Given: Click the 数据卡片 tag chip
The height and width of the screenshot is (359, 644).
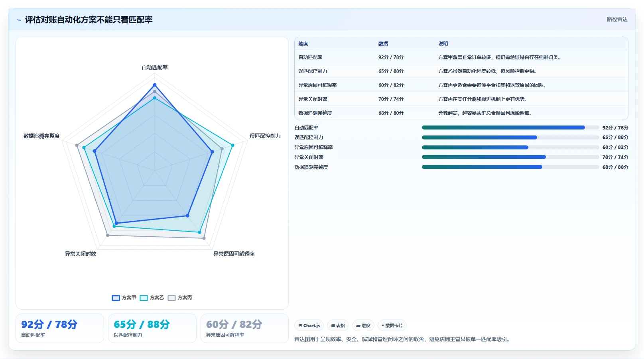Looking at the screenshot, I should click(392, 326).
